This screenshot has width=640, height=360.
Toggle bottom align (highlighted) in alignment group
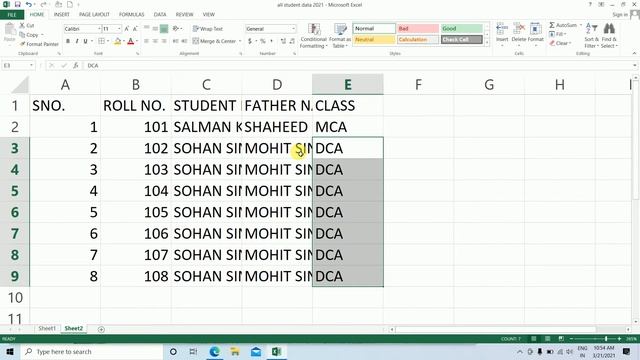(164, 29)
